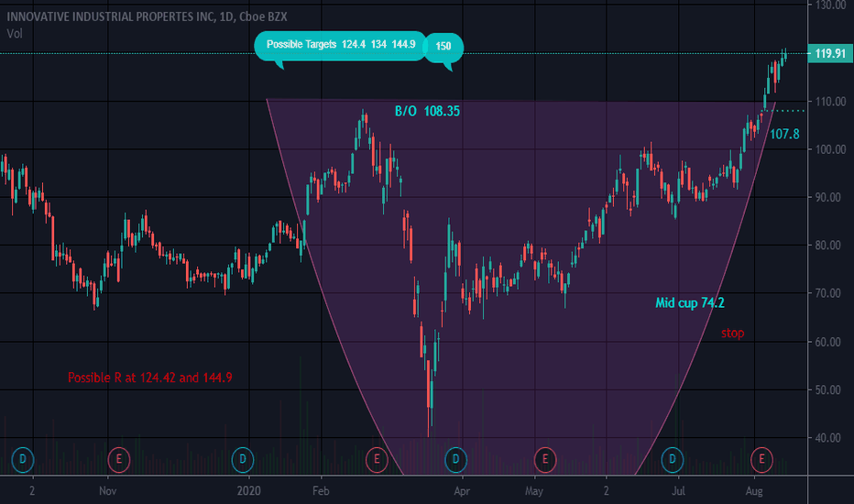
Task: Click the 100.00 price axis label
Action: tap(830, 149)
